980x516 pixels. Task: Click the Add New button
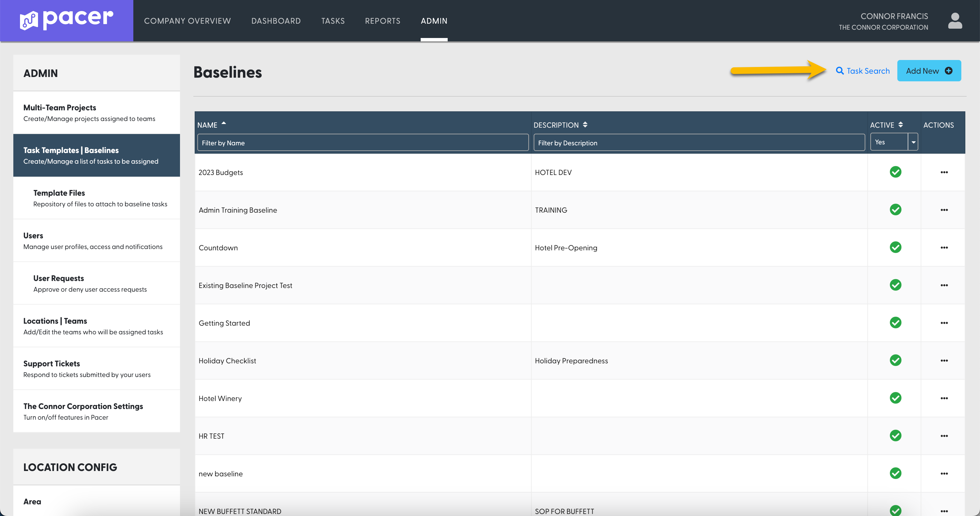[929, 71]
